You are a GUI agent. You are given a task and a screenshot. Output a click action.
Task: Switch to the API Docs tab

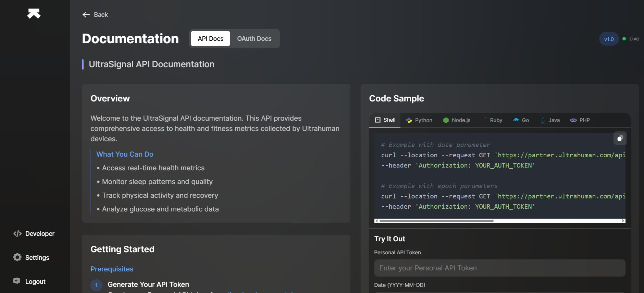point(211,39)
